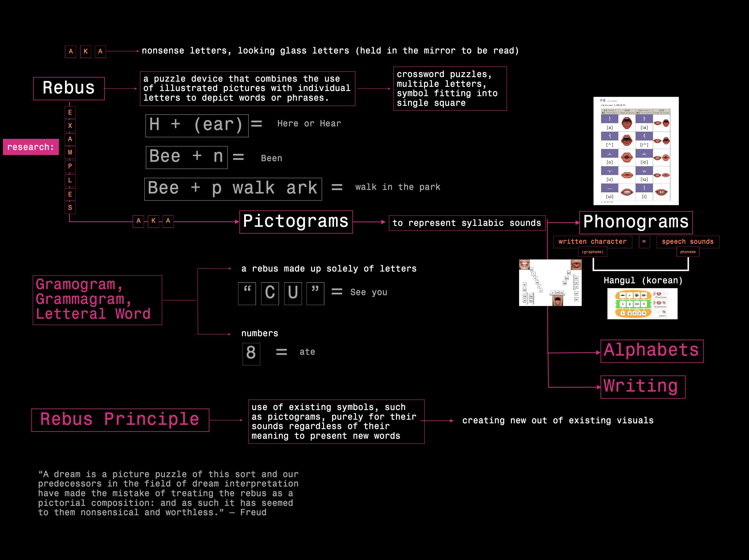The height and width of the screenshot is (560, 749).
Task: Click the S letter box in EXAMPLES
Action: [70, 208]
